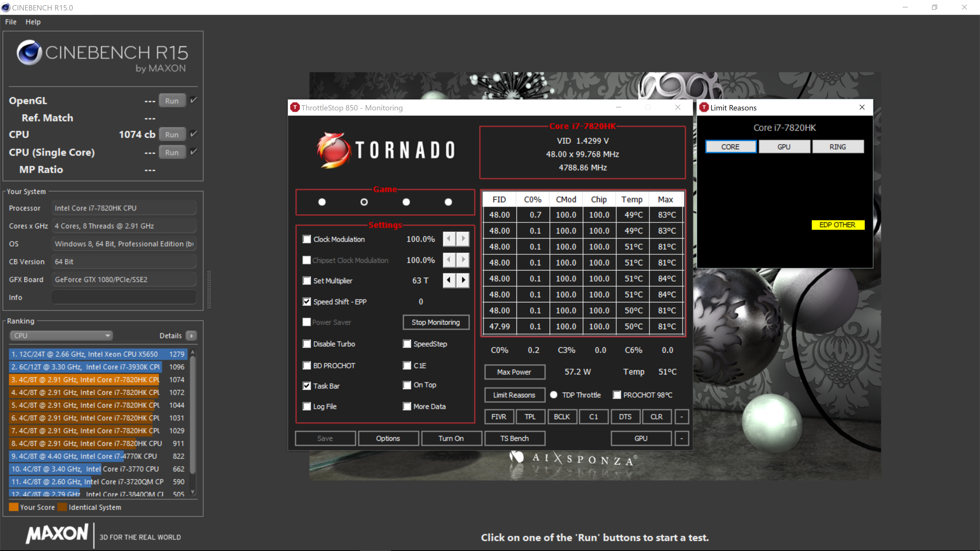Select the second Game profile radio
Viewport: 980px width, 551px height.
pos(364,202)
